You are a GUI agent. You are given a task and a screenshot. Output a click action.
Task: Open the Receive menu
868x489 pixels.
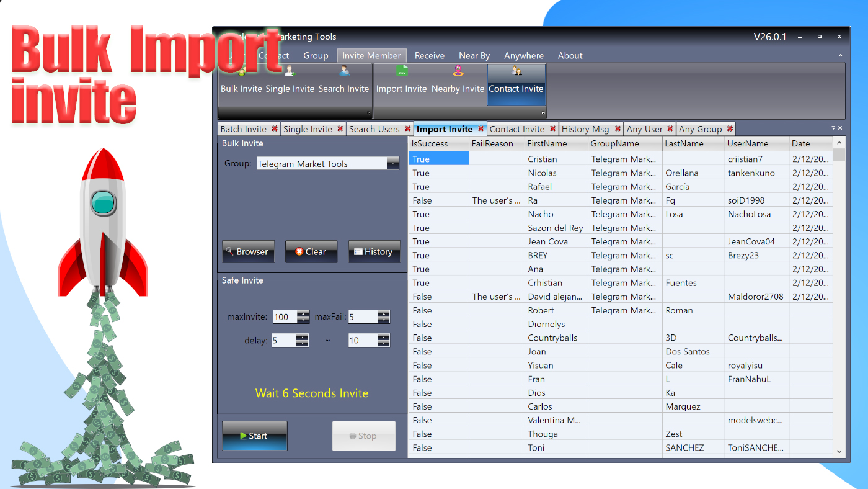[x=429, y=55]
